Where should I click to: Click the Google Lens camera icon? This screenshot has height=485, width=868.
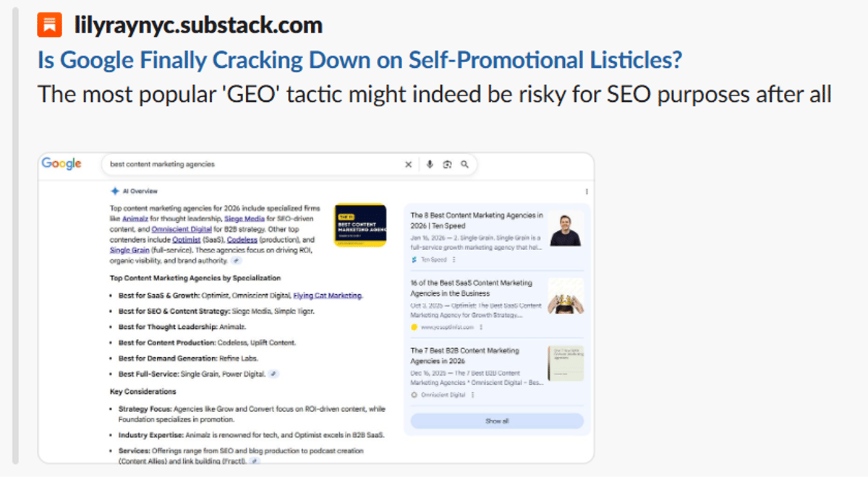(448, 165)
